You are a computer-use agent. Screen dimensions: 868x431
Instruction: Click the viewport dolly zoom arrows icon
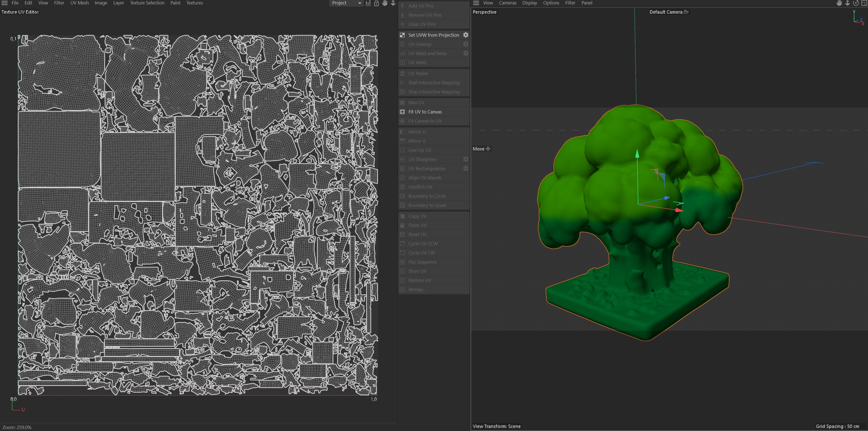coord(847,3)
